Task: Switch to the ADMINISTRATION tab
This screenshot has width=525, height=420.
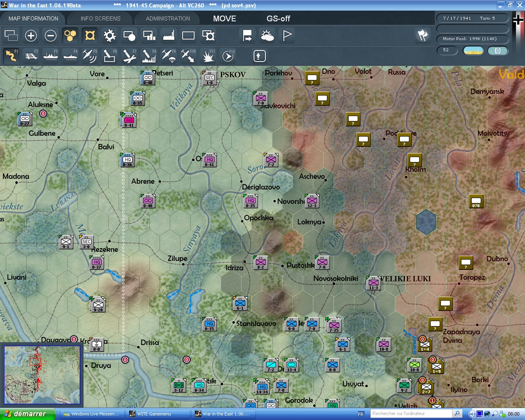Action: (168, 18)
